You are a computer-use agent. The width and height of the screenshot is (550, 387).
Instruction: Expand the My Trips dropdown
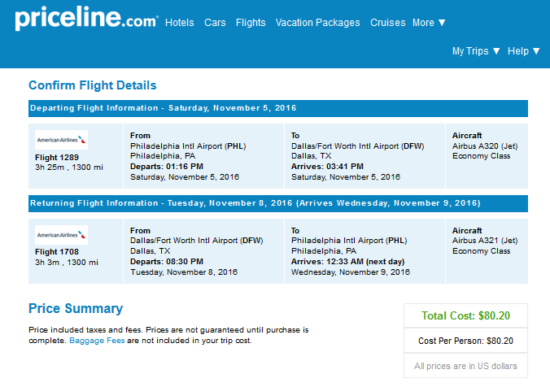[x=476, y=51]
